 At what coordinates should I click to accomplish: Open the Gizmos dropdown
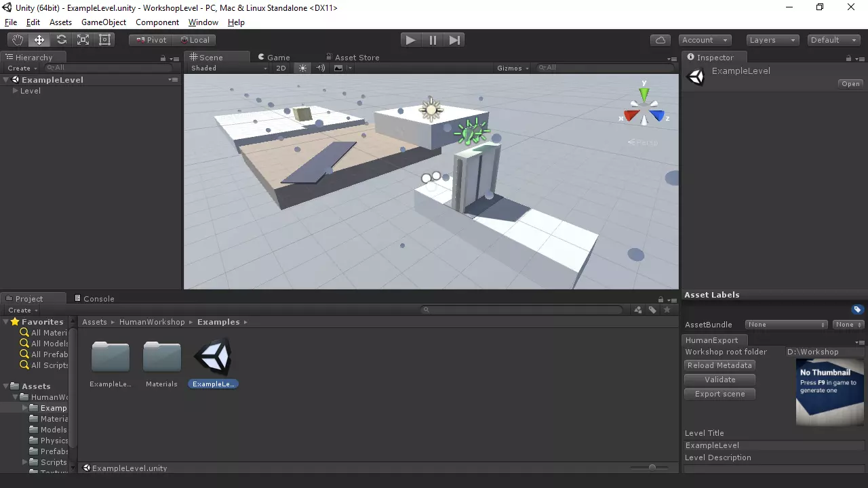(513, 68)
